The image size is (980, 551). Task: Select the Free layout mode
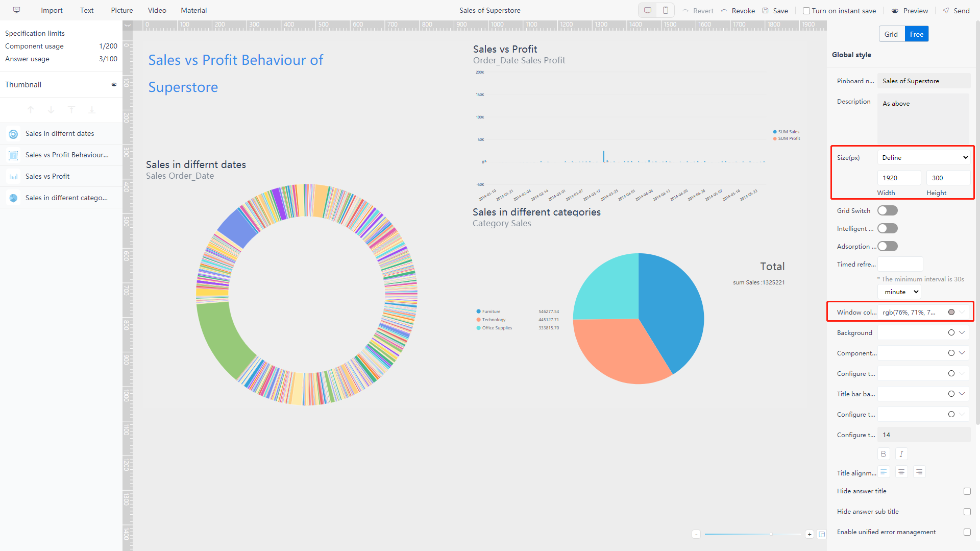pos(917,34)
